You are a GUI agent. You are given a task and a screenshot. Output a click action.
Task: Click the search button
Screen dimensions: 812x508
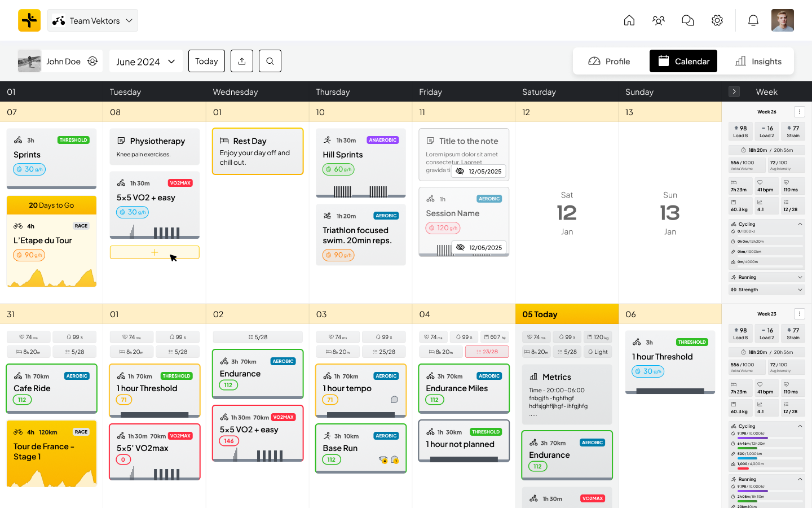pos(270,61)
